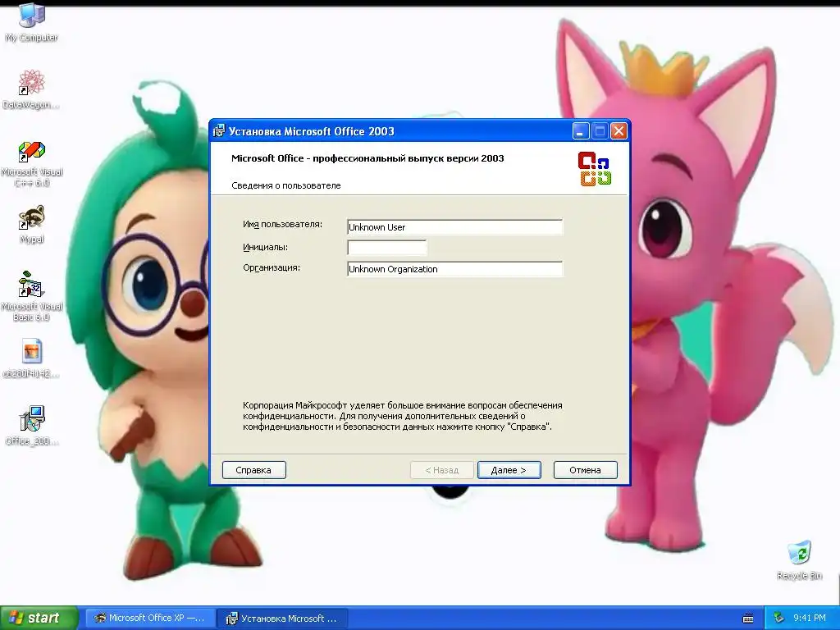Viewport: 840px width, 630px height.
Task: Focus the Имя пользователя field
Action: (x=454, y=227)
